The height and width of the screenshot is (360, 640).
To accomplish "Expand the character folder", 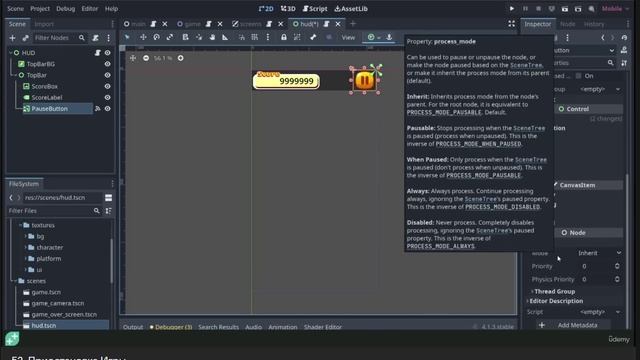I will [26, 247].
